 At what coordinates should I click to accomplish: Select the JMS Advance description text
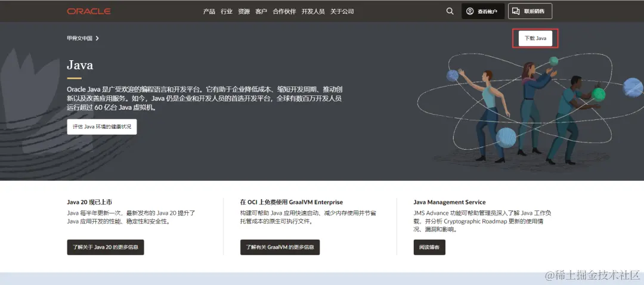click(x=482, y=221)
